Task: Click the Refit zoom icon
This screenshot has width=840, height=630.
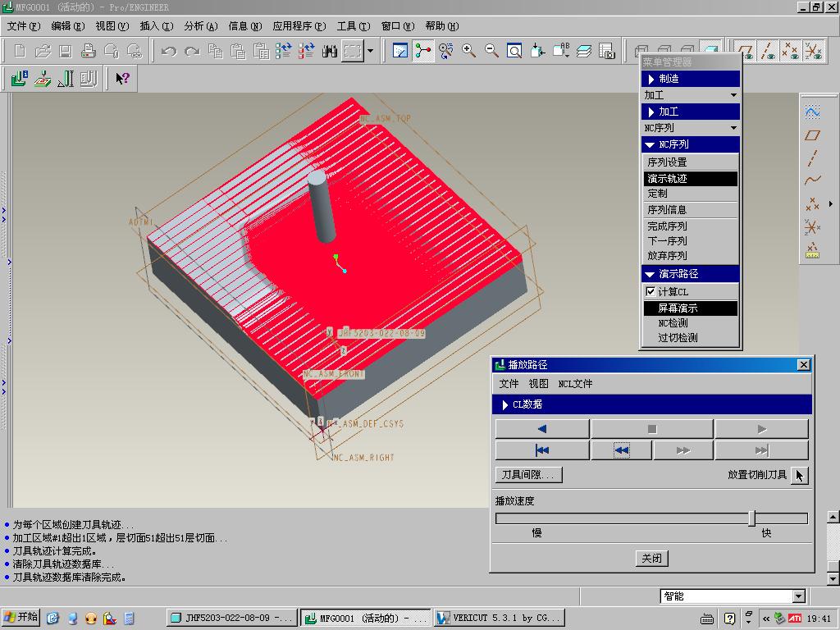Action: coord(514,51)
